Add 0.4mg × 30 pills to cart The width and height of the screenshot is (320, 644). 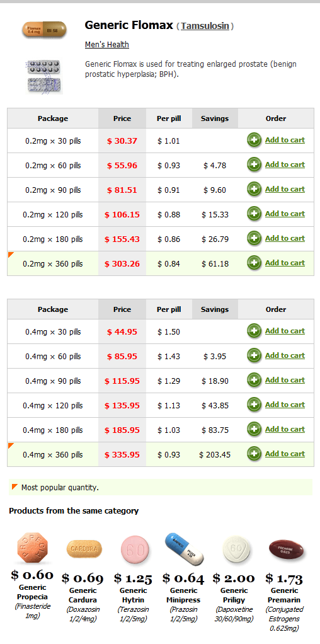(285, 331)
